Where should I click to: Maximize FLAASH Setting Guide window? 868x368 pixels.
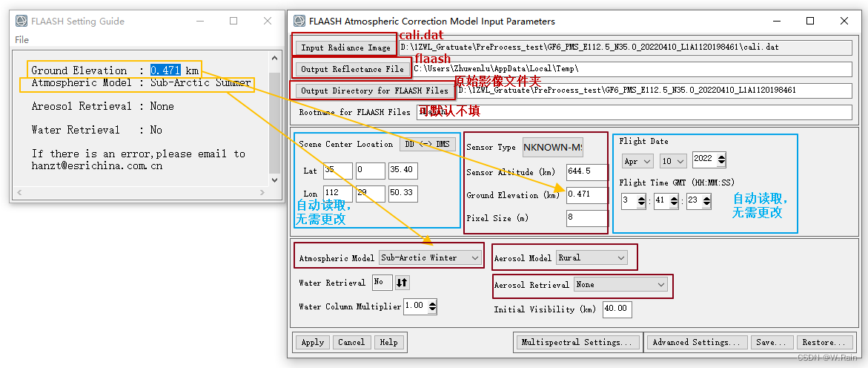pyautogui.click(x=233, y=21)
